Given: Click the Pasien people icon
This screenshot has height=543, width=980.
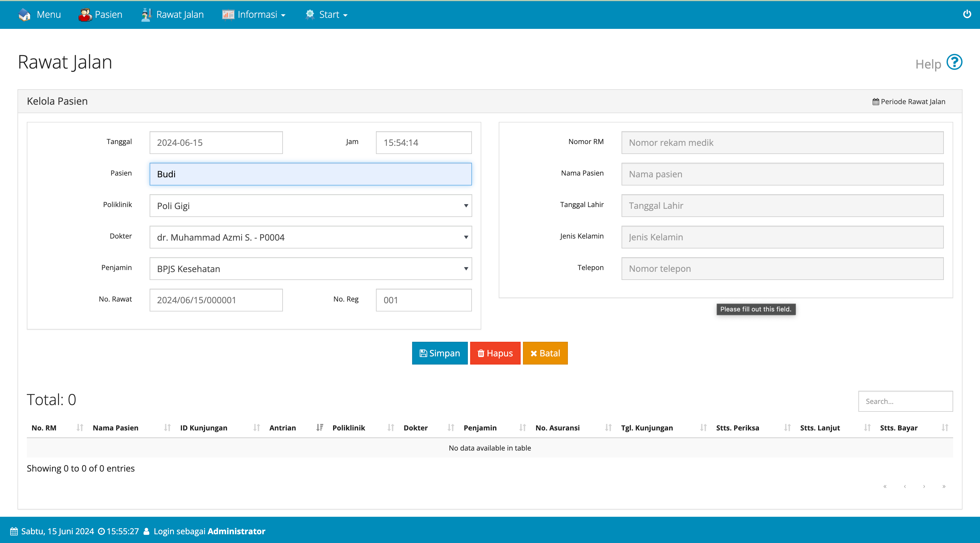Looking at the screenshot, I should coord(85,15).
